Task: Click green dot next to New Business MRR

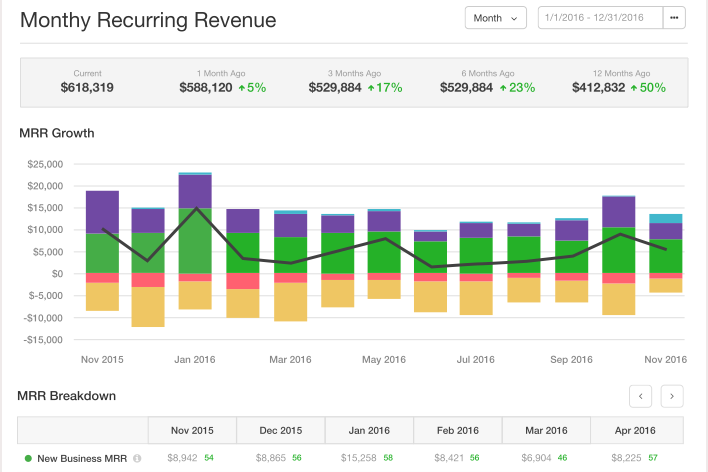Action: (27, 459)
